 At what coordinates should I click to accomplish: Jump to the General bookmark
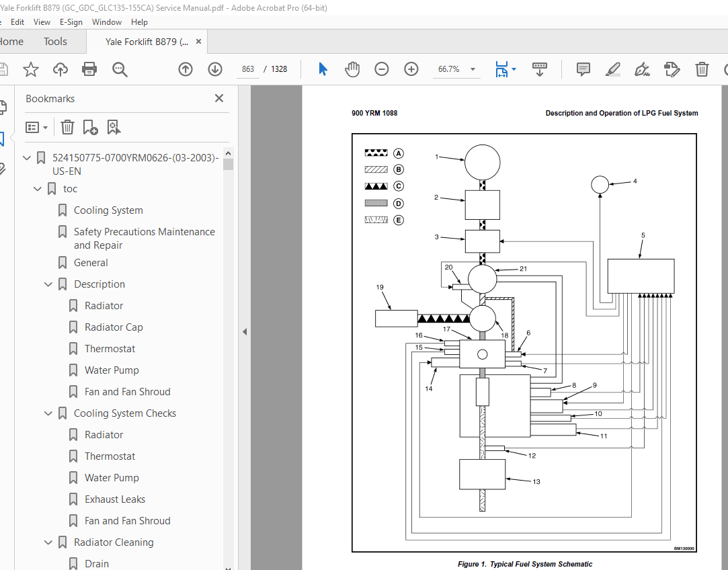[x=91, y=263]
